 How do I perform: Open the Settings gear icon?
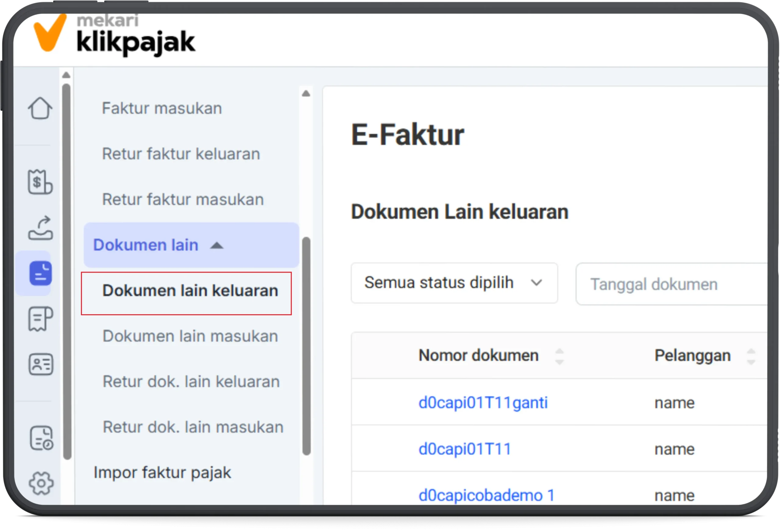40,483
